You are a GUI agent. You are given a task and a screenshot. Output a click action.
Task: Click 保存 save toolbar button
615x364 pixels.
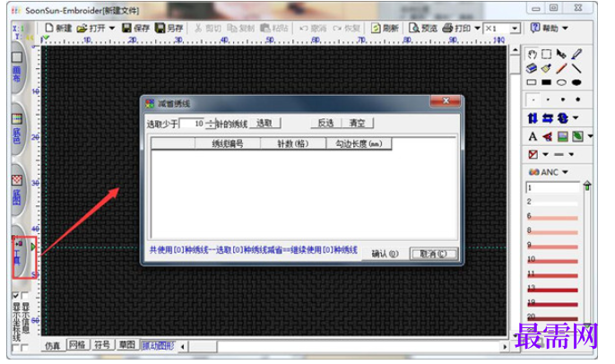(x=135, y=28)
